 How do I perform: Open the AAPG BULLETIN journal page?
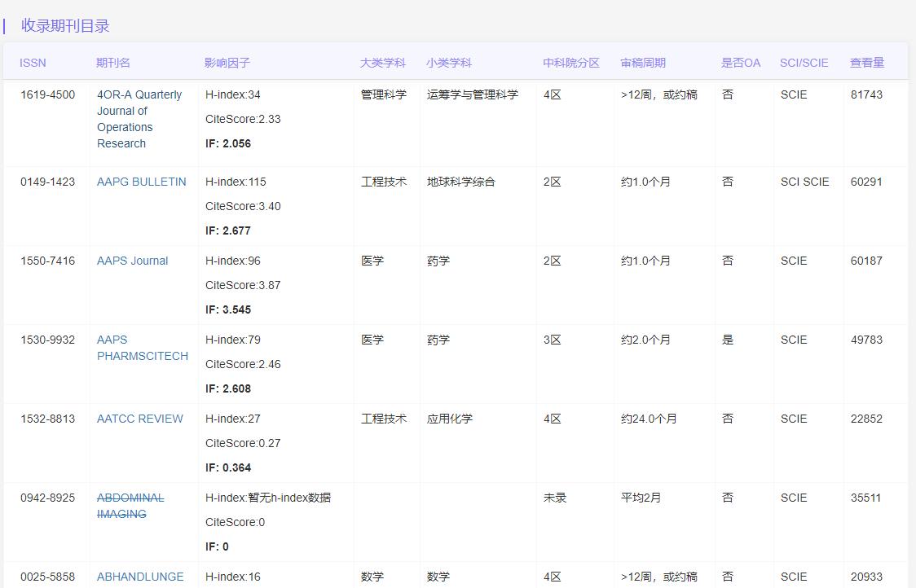[x=142, y=182]
